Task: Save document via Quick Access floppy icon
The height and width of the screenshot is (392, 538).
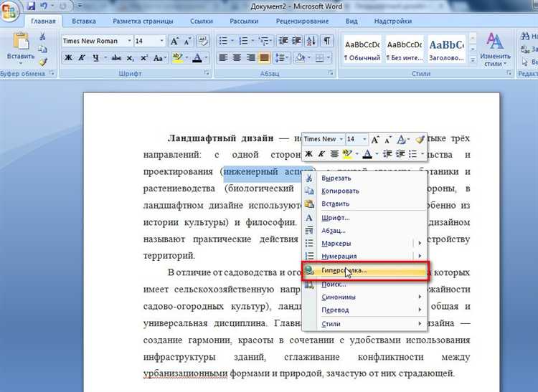Action: [32, 6]
